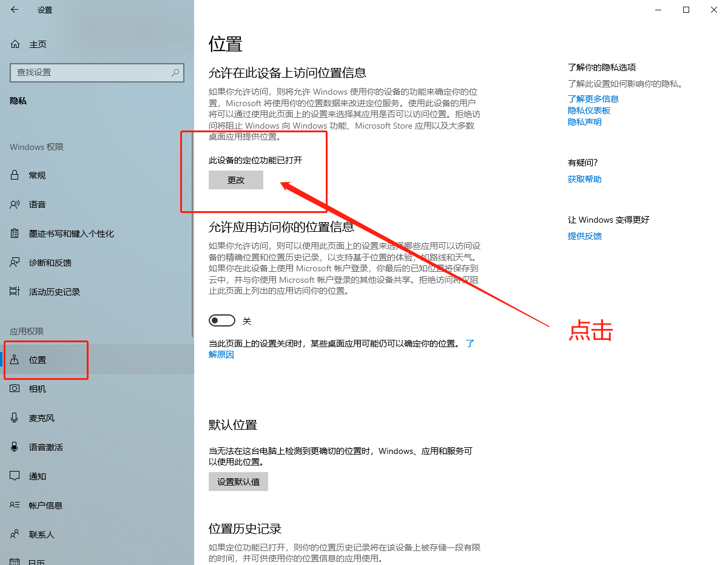Viewport: 728px width, 565px height.
Task: Click the 查找设置 search box
Action: point(97,72)
